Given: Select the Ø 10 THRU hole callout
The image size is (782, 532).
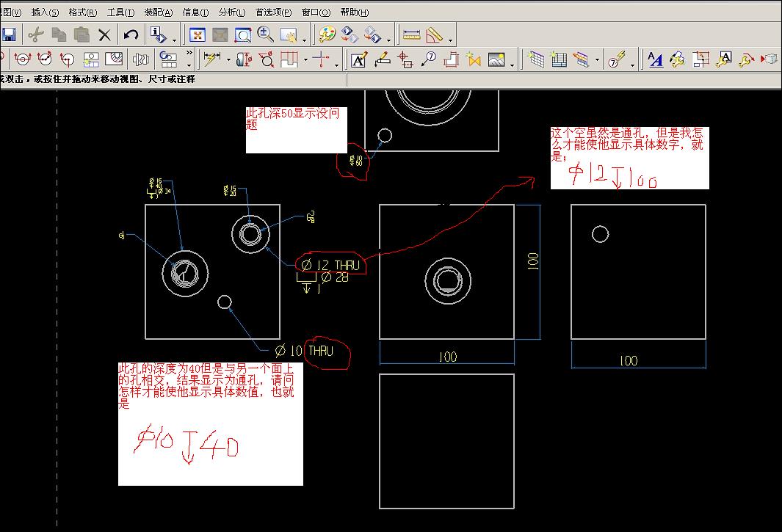Looking at the screenshot, I should click(304, 351).
